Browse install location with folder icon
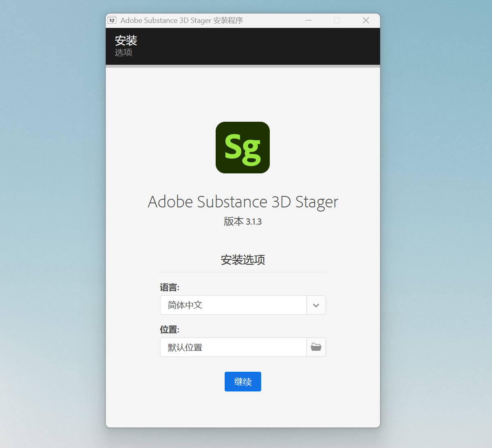 click(x=316, y=347)
